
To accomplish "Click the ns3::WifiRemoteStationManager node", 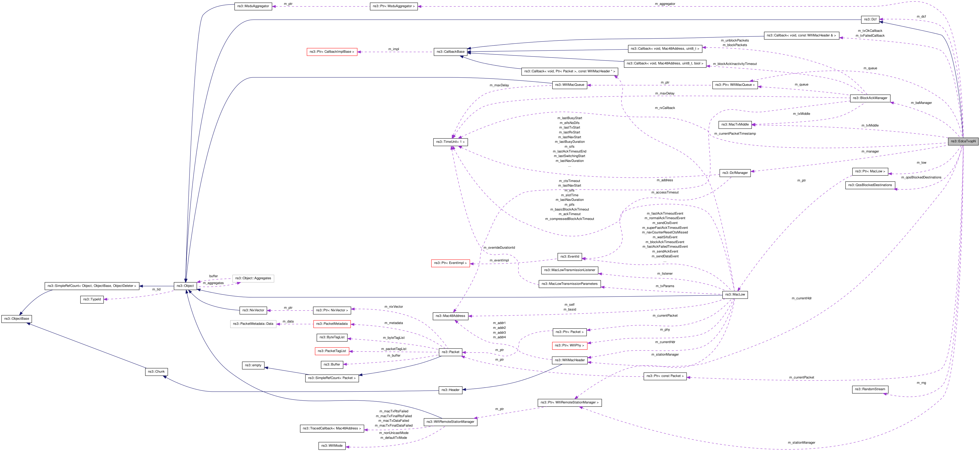I will [x=451, y=422].
